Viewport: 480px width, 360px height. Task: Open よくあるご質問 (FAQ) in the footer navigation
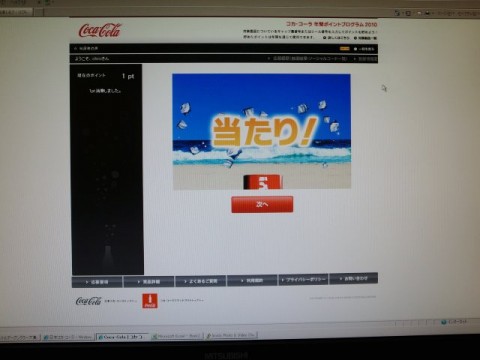(201, 281)
